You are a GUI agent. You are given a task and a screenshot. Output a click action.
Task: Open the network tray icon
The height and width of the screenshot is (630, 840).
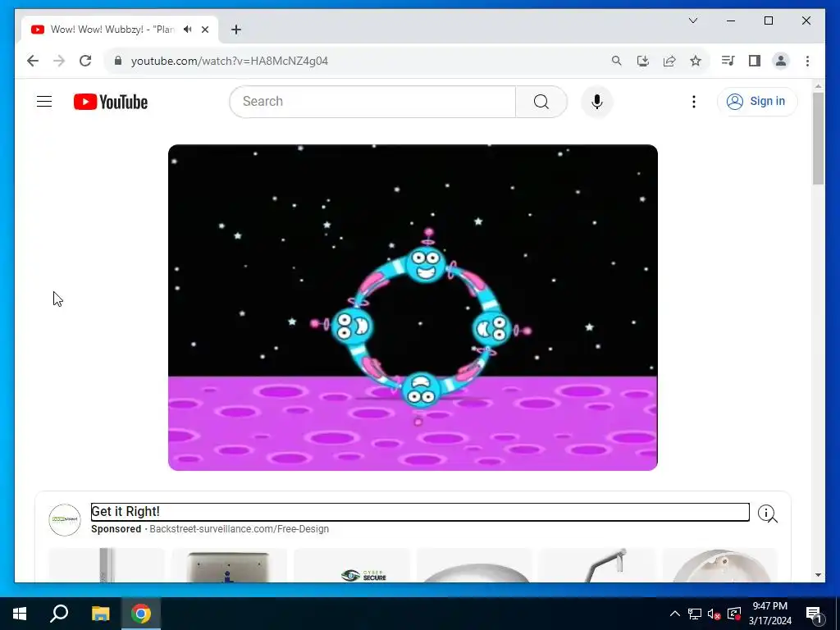pos(694,614)
